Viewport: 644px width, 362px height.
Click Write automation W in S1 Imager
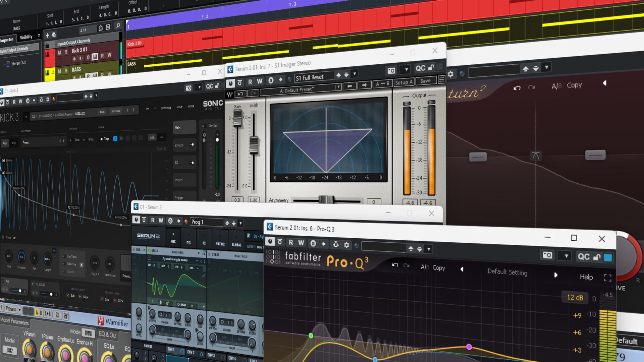click(x=260, y=81)
